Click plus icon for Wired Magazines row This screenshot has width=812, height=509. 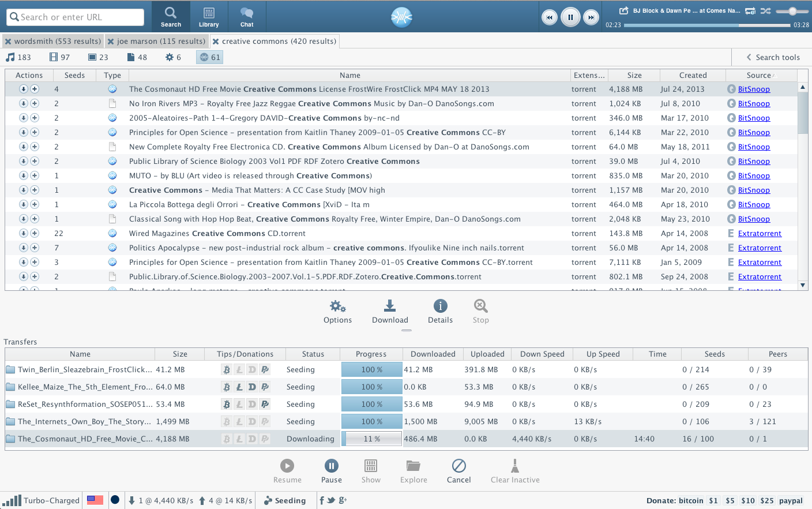[x=35, y=233]
